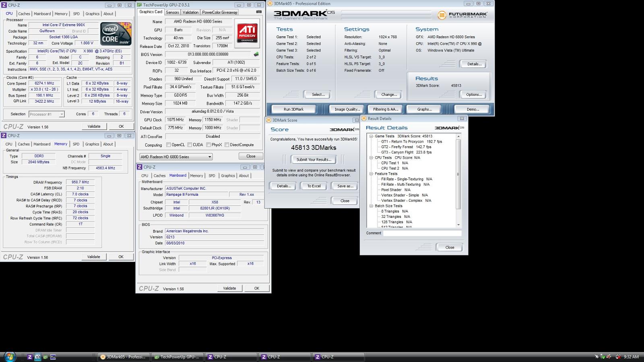The image size is (644, 362).
Task: Enable the OpenCL checkbox
Action: coord(169,145)
